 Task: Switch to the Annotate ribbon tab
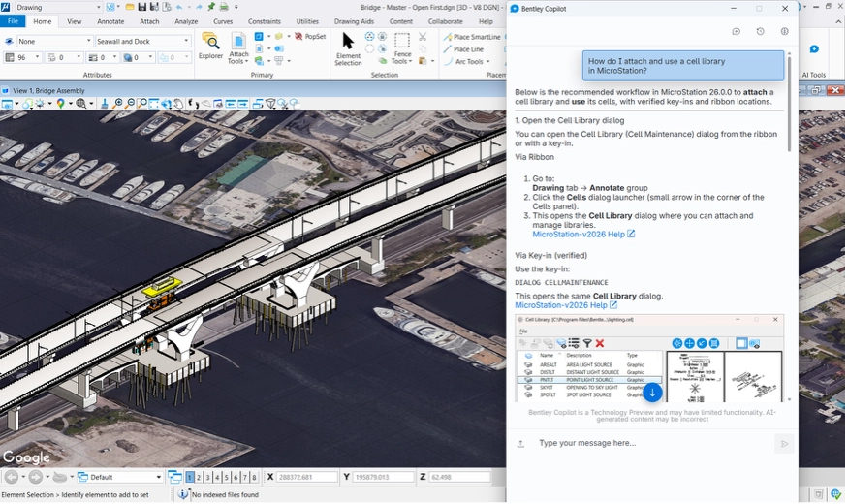tap(110, 21)
